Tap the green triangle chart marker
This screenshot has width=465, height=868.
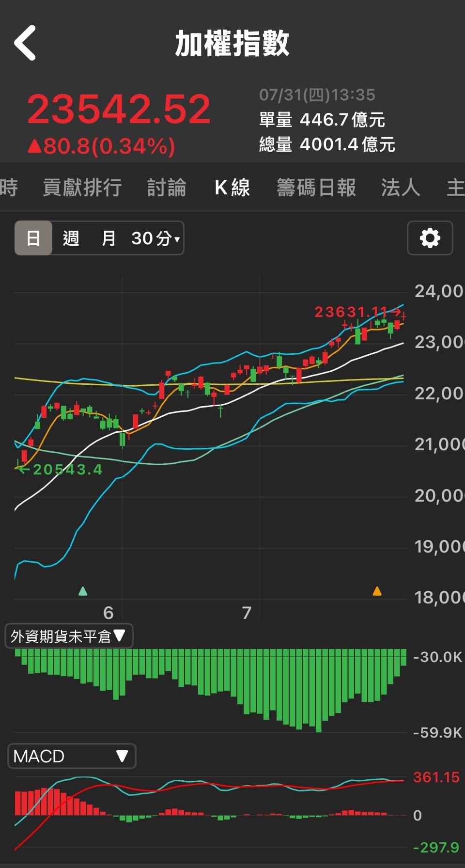coord(83,591)
